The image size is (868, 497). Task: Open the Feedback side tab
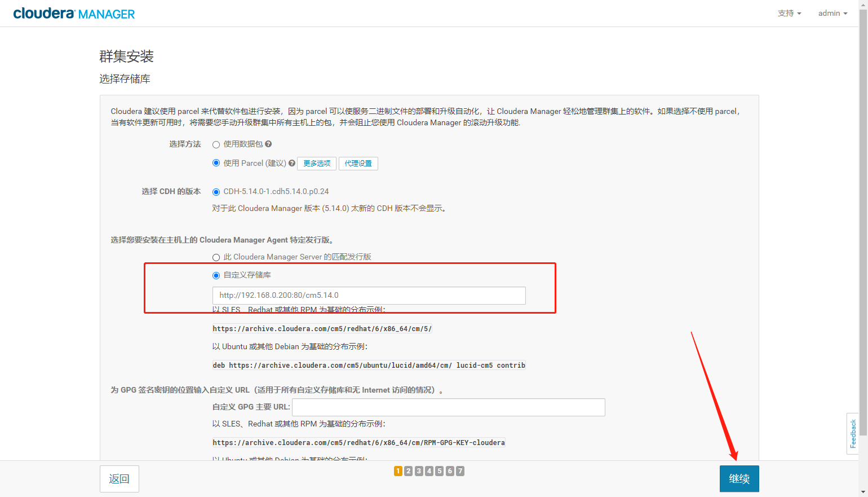pos(853,433)
